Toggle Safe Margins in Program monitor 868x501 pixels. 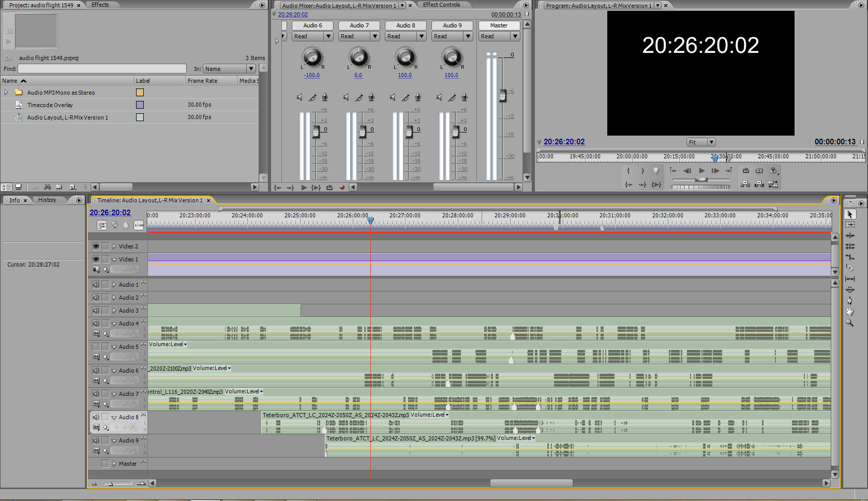pyautogui.click(x=759, y=171)
